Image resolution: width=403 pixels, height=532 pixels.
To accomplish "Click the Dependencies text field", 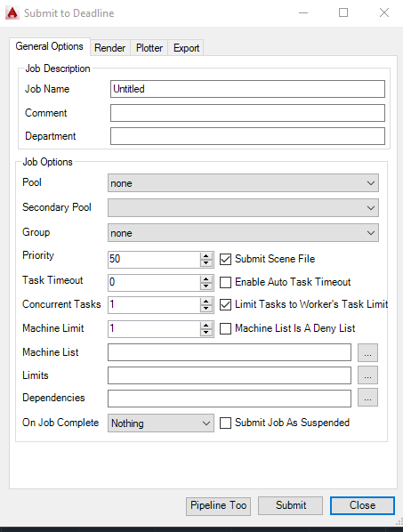I will pyautogui.click(x=230, y=399).
